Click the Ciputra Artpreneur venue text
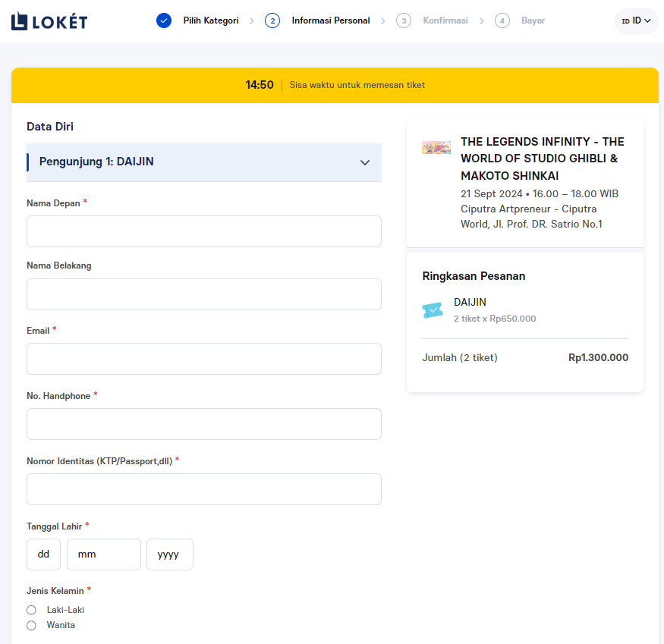The width and height of the screenshot is (664, 644). click(x=531, y=217)
